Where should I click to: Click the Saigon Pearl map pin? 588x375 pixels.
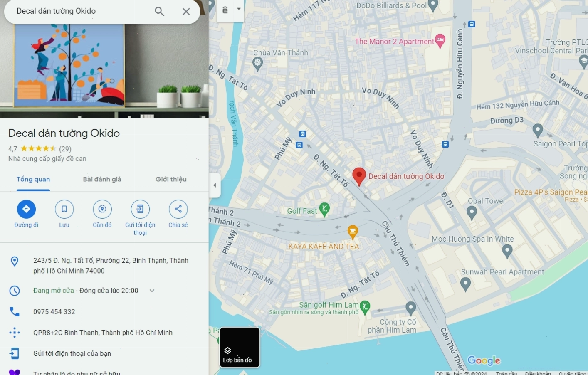[x=538, y=131]
